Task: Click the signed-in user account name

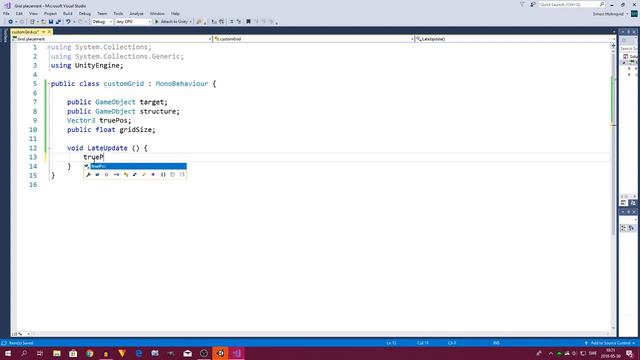Action: pos(608,14)
